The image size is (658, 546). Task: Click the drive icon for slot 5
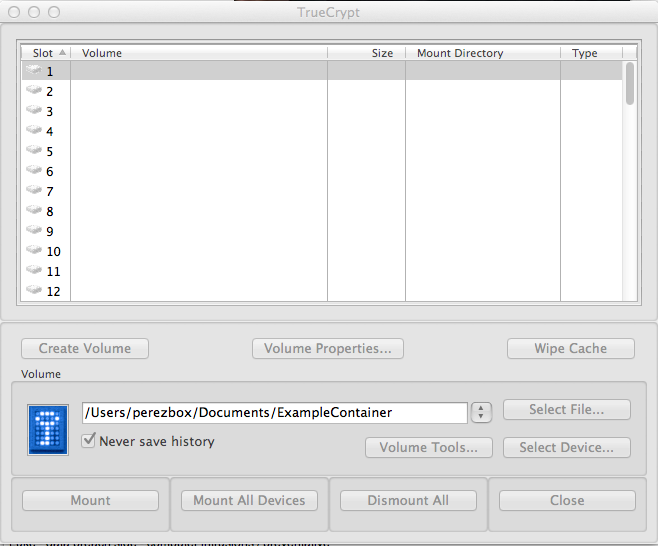34,150
